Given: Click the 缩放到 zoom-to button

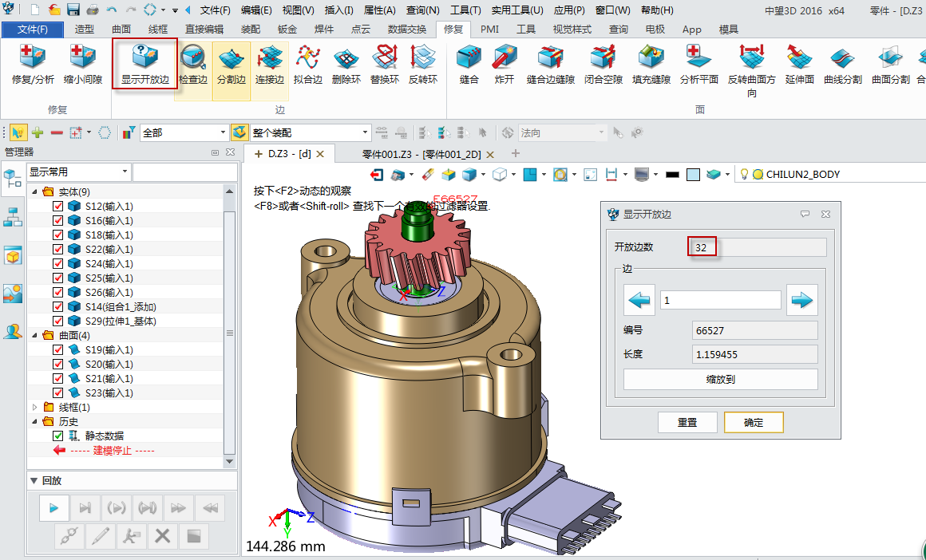Looking at the screenshot, I should point(720,380).
